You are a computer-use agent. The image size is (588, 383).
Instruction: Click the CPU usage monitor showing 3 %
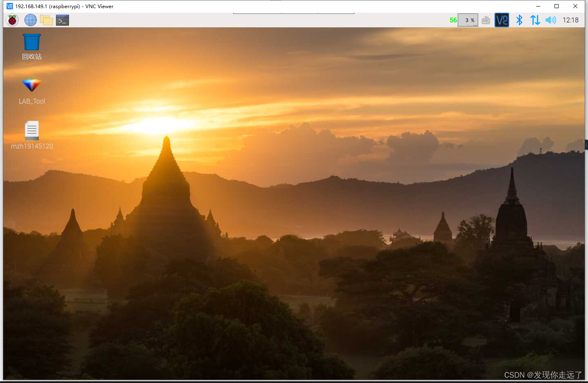(468, 20)
